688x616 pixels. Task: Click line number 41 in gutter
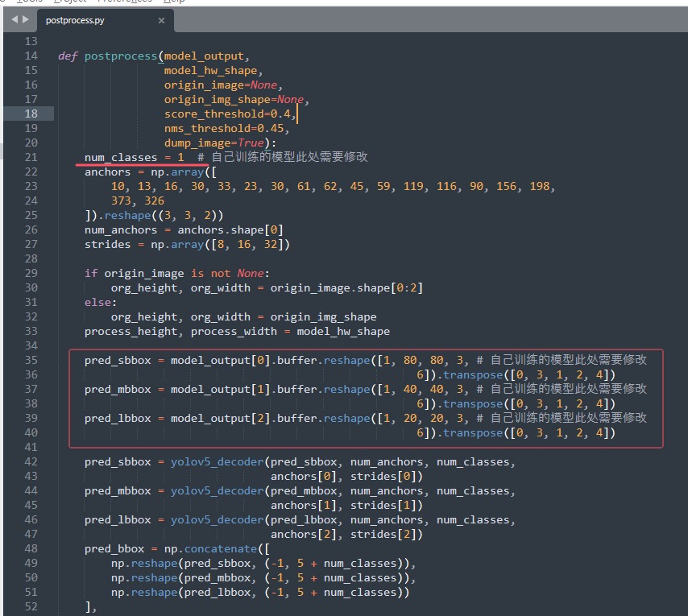pyautogui.click(x=31, y=447)
